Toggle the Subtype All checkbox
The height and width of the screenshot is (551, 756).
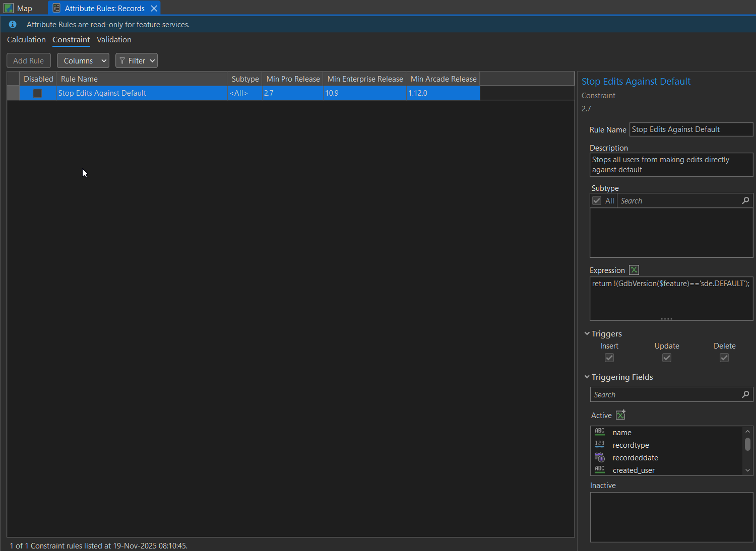pos(597,200)
